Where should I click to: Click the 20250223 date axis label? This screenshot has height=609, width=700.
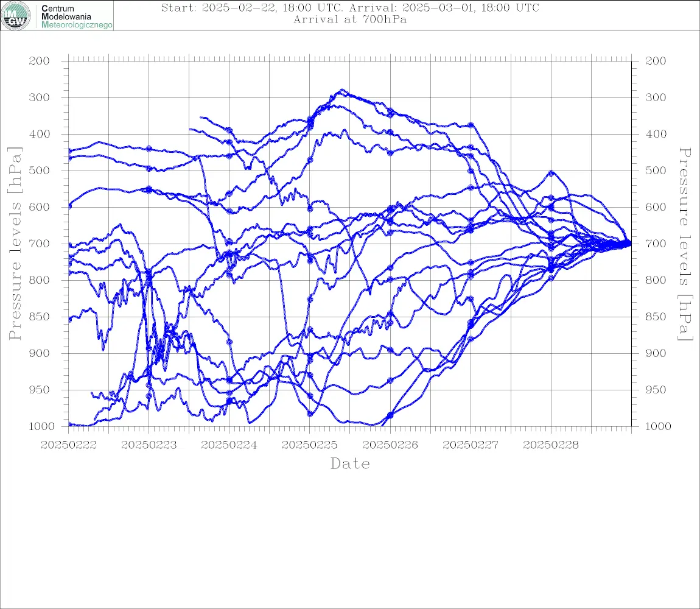pos(149,445)
